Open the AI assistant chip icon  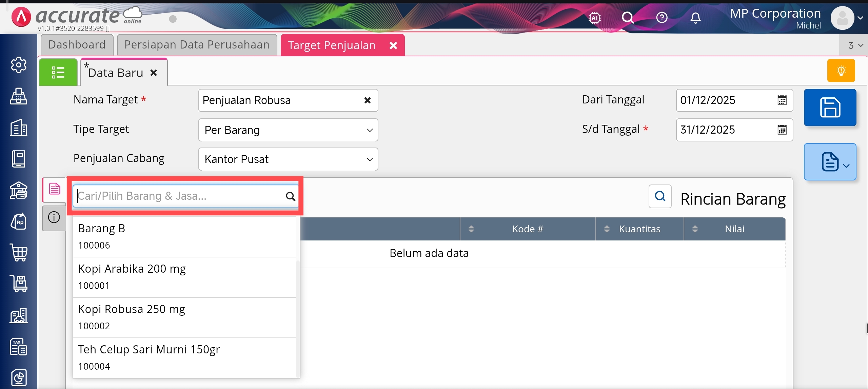[594, 18]
